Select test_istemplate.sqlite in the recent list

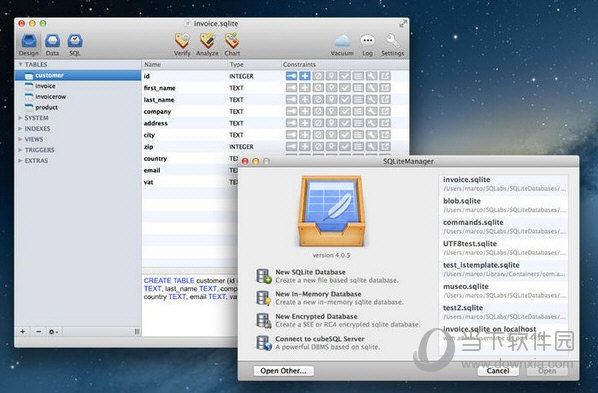click(504, 269)
